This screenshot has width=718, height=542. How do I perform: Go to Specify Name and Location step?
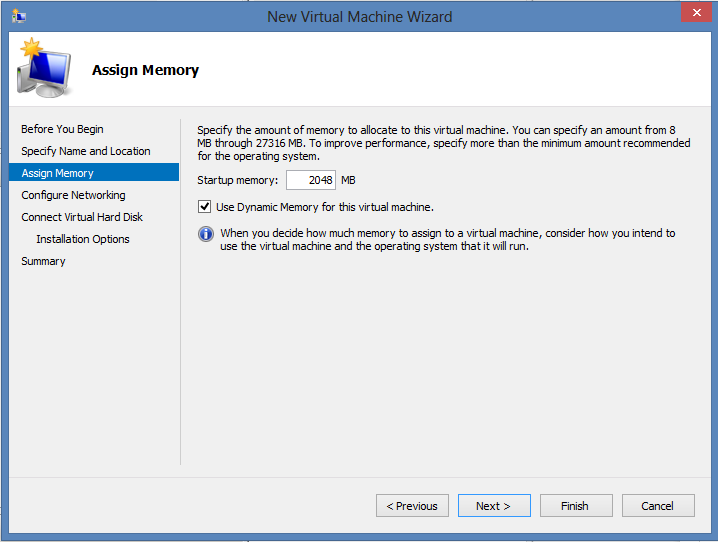click(86, 151)
